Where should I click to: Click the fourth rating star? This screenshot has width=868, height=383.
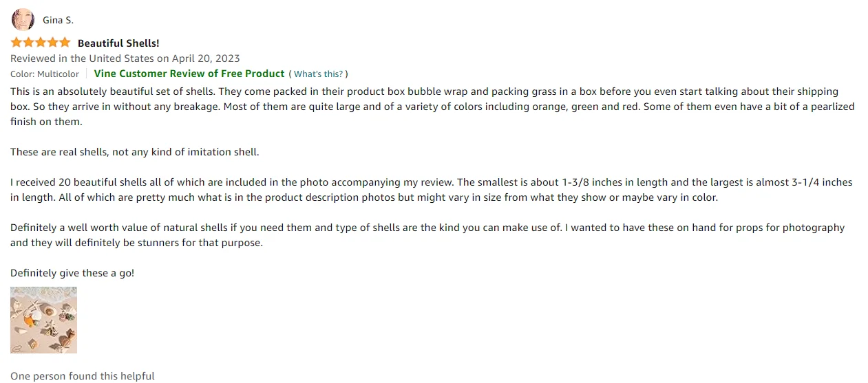(52, 43)
